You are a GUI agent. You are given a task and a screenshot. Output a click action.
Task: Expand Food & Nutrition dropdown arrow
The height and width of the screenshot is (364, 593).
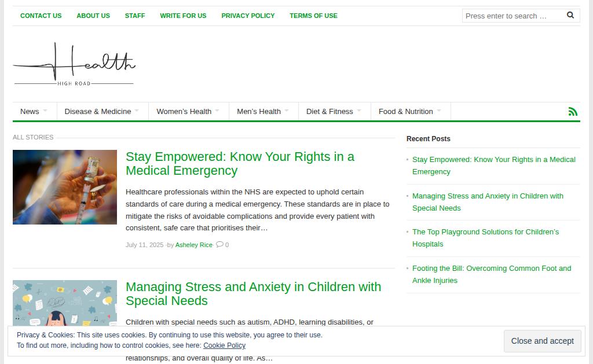(x=439, y=111)
